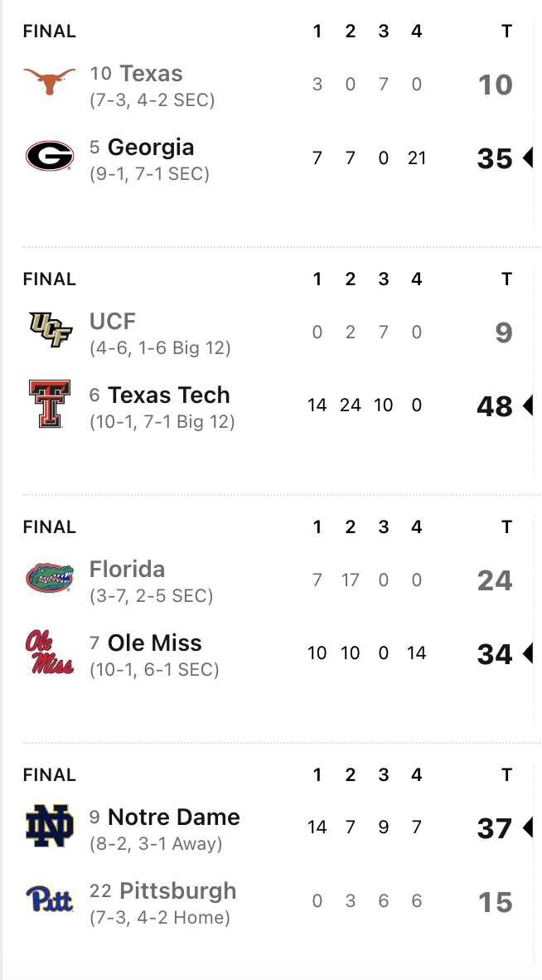Viewport: 542px width, 980px height.
Task: Open the Ole Miss team link
Action: 154,643
